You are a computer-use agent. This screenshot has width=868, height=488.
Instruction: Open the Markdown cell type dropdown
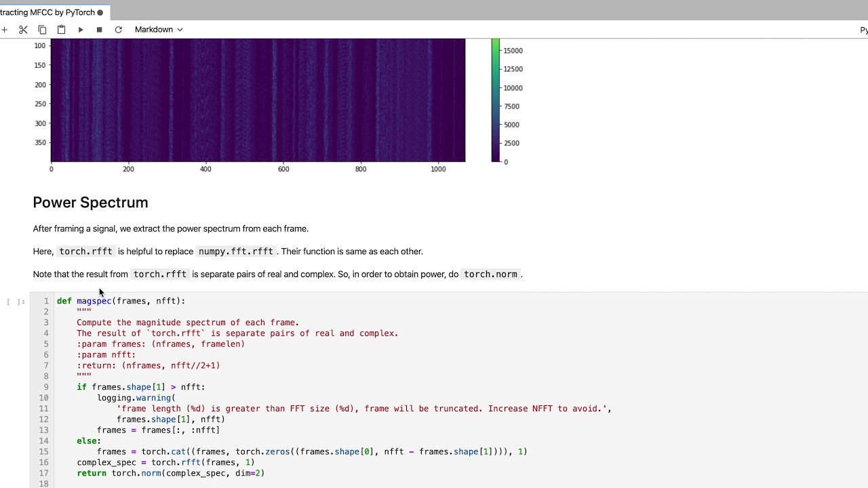pos(159,30)
